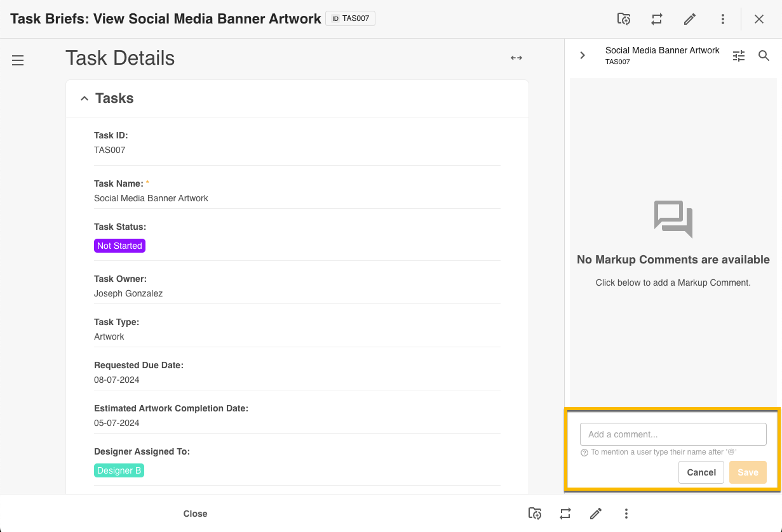Click the workflow loop icon in top header
The height and width of the screenshot is (532, 782).
point(657,19)
